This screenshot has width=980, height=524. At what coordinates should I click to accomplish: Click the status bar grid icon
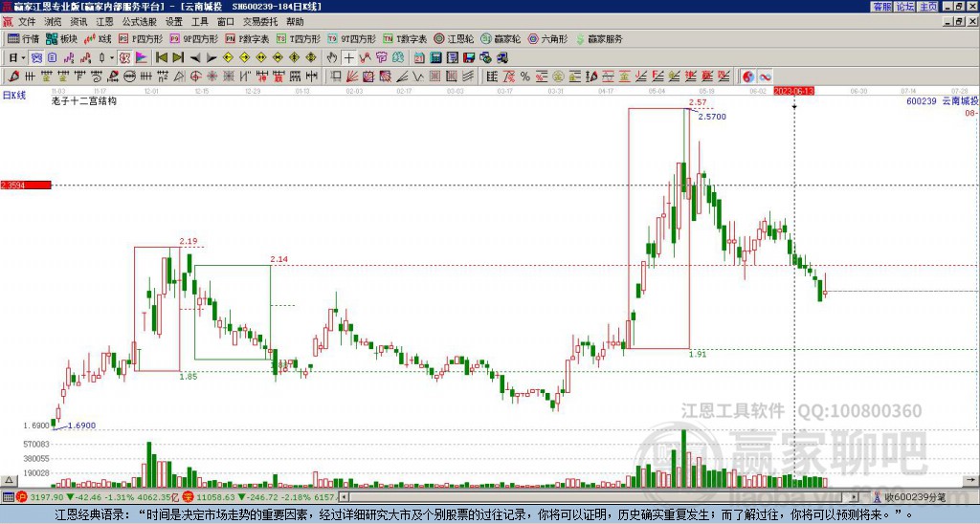[8, 497]
